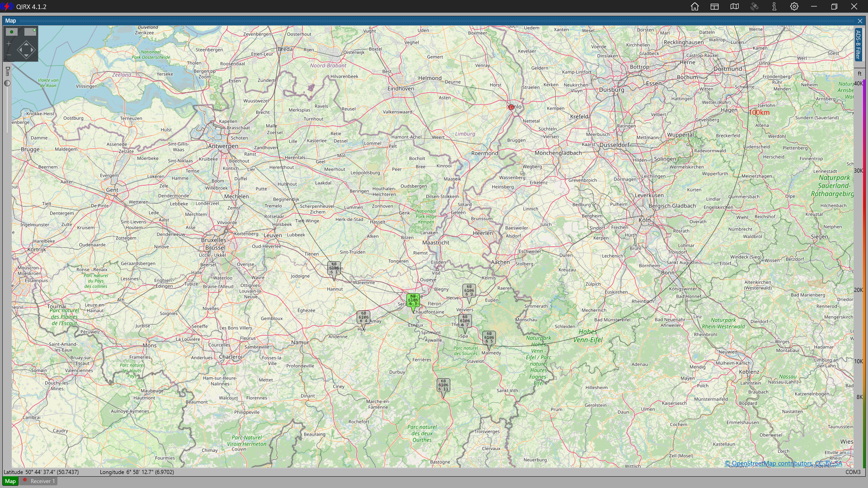
Task: Open the info icon
Action: [774, 6]
